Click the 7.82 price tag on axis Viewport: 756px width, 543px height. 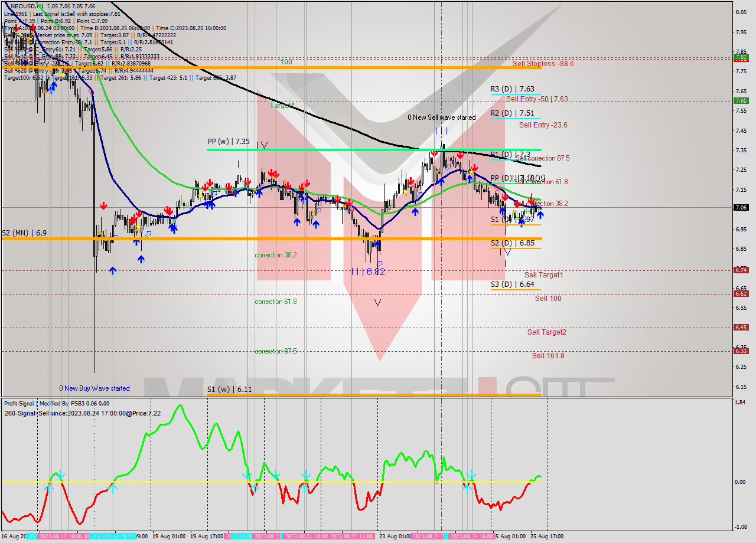(741, 57)
